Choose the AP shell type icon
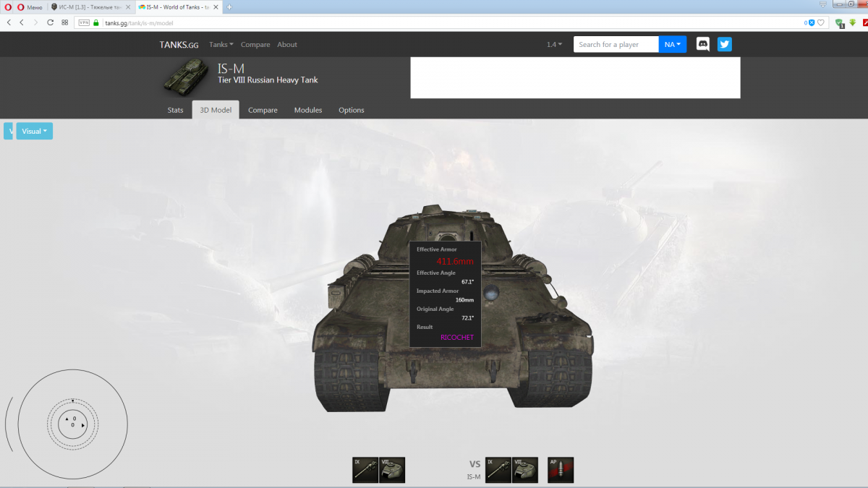Image resolution: width=868 pixels, height=488 pixels. (561, 470)
